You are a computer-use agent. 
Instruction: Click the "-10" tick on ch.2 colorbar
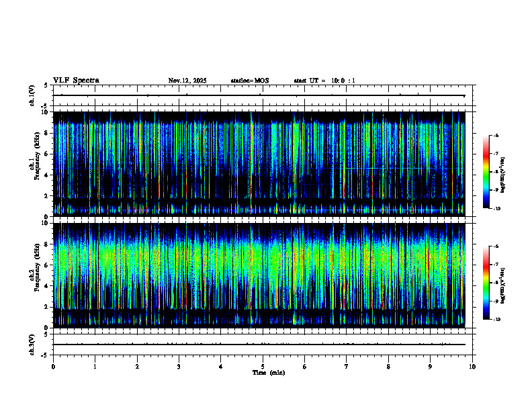pyautogui.click(x=496, y=320)
